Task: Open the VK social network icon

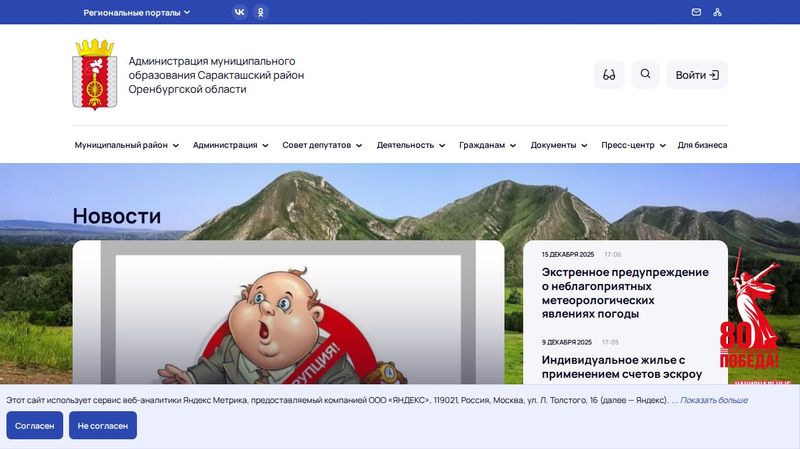Action: pyautogui.click(x=239, y=12)
